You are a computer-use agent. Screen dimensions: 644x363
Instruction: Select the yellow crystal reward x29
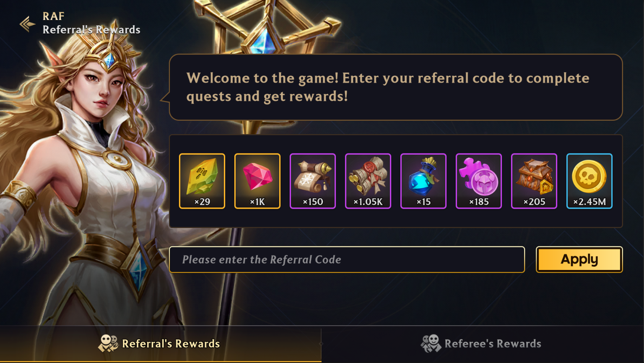[202, 181]
